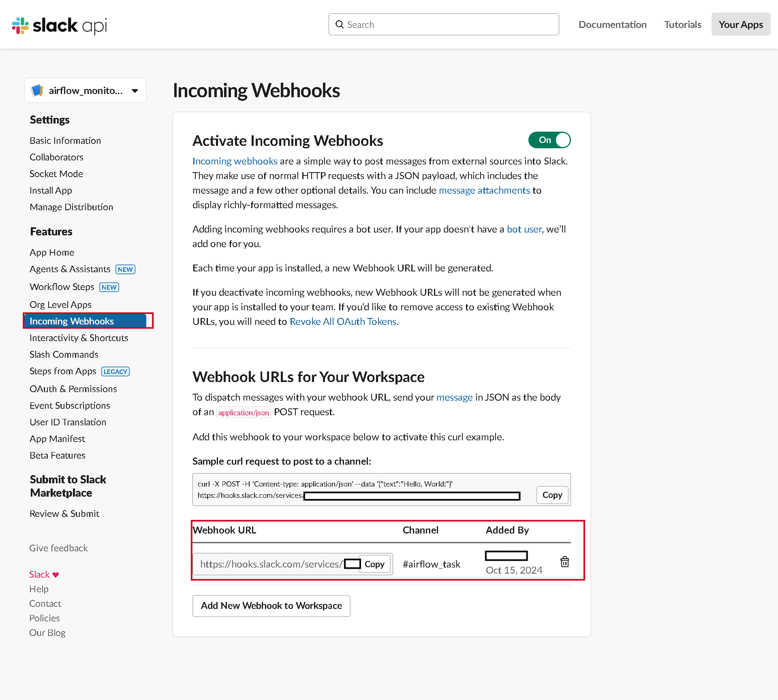Screen dimensions: 778x700
Task: Expand the app selector dropdown arrow
Action: (x=135, y=91)
